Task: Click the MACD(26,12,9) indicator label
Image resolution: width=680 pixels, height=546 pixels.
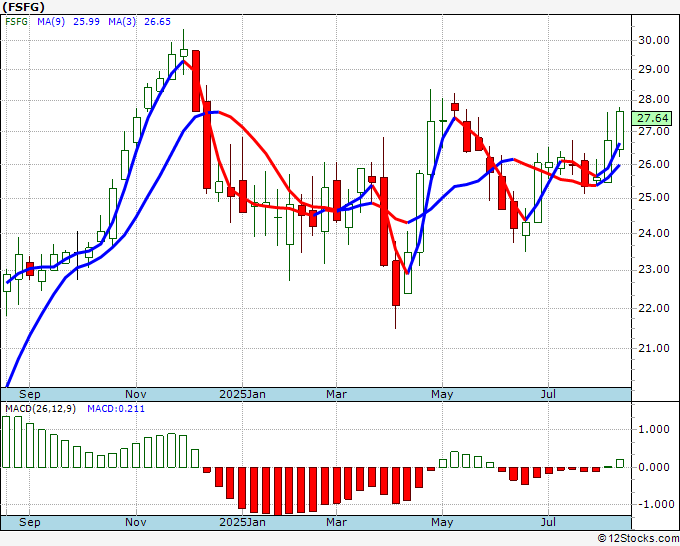Action: coord(40,409)
